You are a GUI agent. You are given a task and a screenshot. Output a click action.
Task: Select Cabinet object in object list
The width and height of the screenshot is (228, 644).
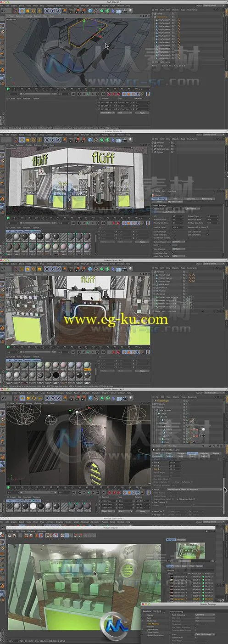click(162, 294)
